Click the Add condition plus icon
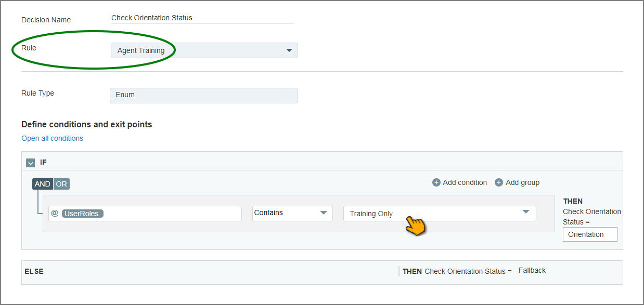Viewport: 644px width, 305px height. click(436, 182)
